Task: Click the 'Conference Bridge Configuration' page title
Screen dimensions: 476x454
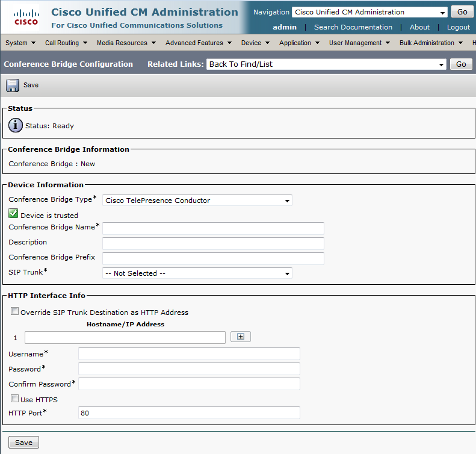Action: (69, 64)
